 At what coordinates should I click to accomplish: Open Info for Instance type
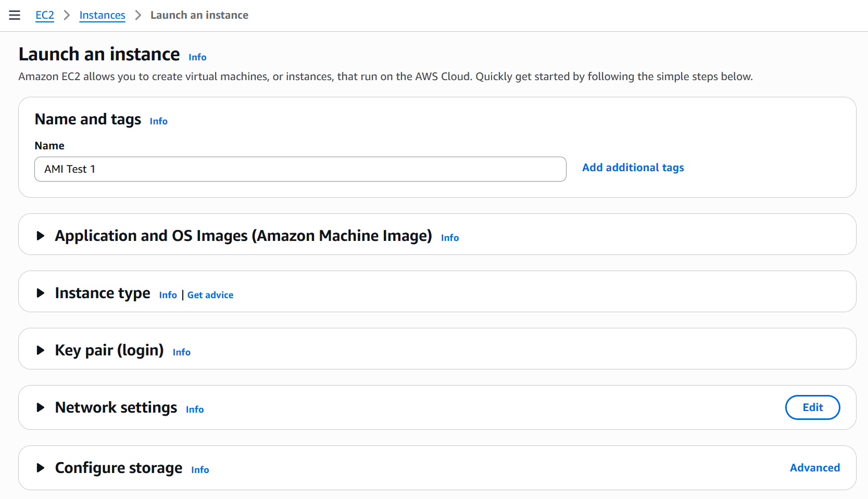168,295
